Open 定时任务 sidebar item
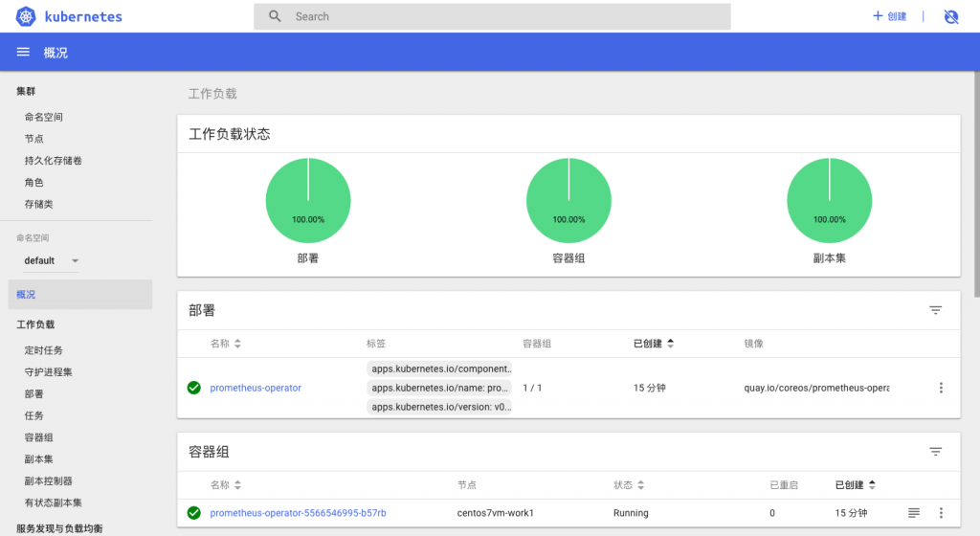This screenshot has height=536, width=980. coord(44,350)
